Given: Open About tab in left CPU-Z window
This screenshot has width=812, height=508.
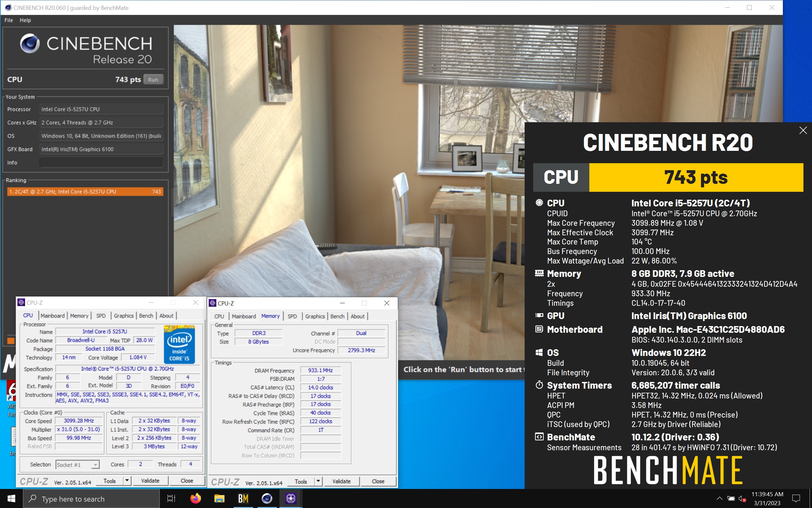Looking at the screenshot, I should pos(167,316).
